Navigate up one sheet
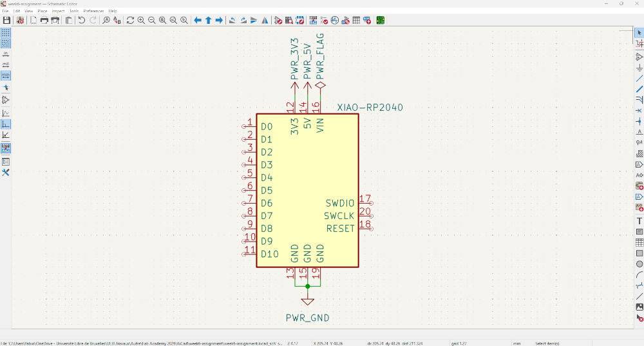The image size is (644, 346). pyautogui.click(x=208, y=20)
